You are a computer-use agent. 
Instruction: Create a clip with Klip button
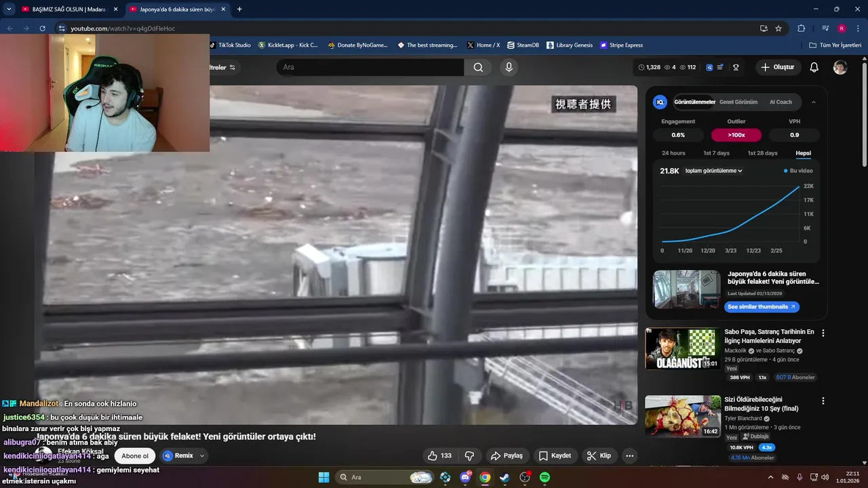click(599, 455)
